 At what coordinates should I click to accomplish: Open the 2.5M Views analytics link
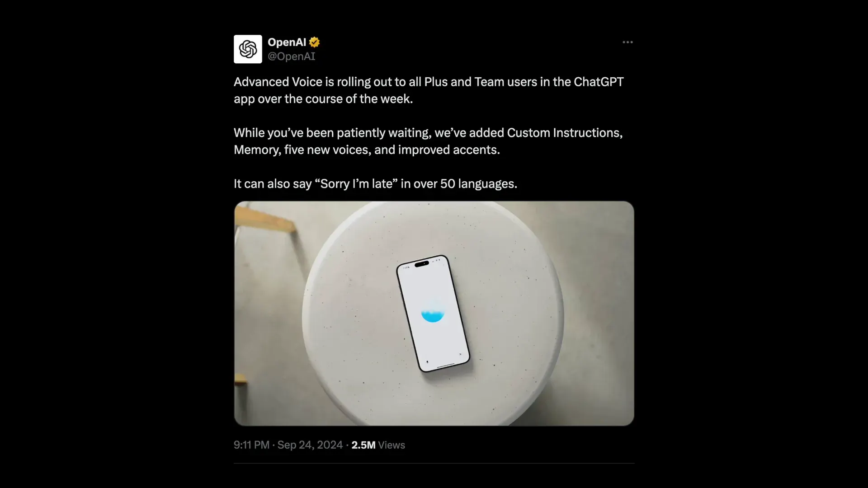(x=378, y=445)
